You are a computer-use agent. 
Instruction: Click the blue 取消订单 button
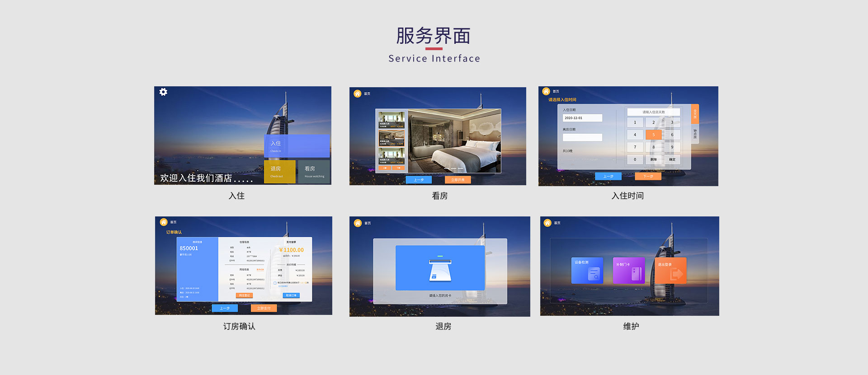pos(291,295)
